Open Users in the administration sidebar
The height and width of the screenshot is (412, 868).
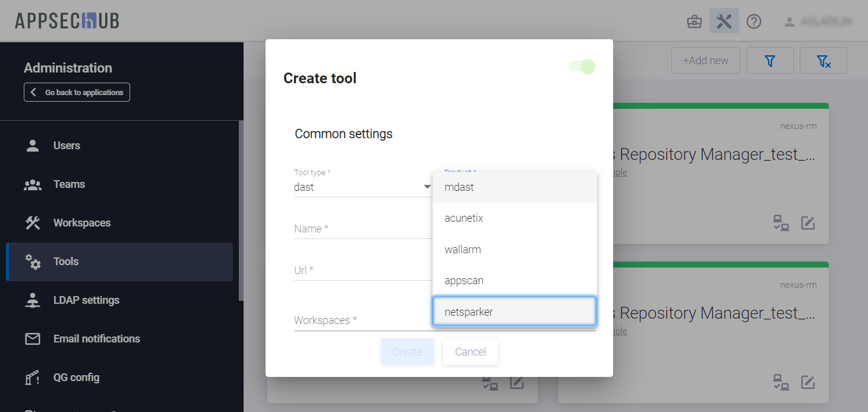67,146
